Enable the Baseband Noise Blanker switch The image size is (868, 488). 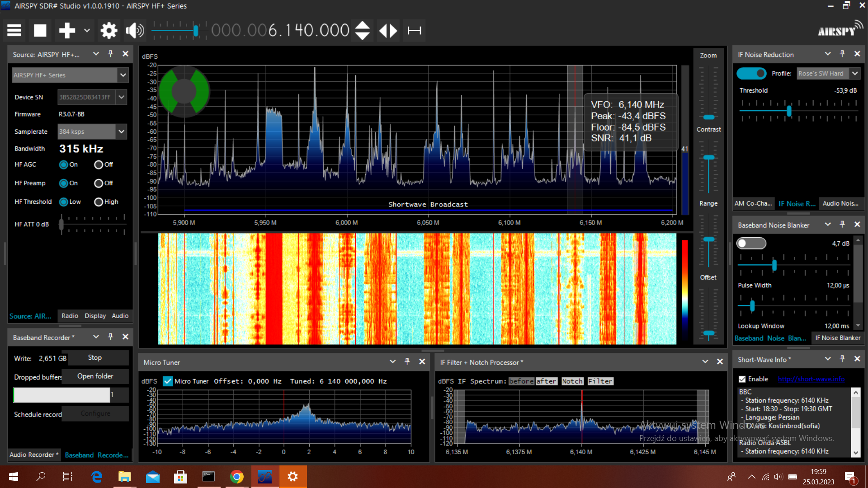pos(751,244)
